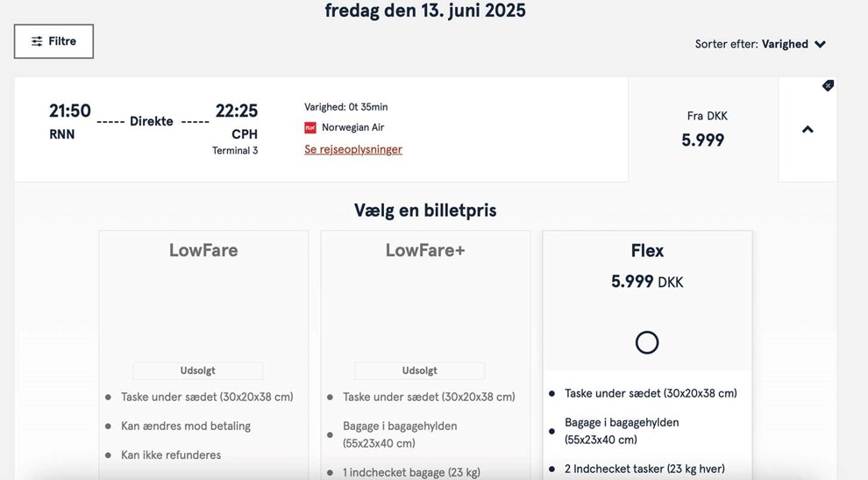The height and width of the screenshot is (480, 868).
Task: Click the LowFare+ card heading
Action: pos(425,250)
